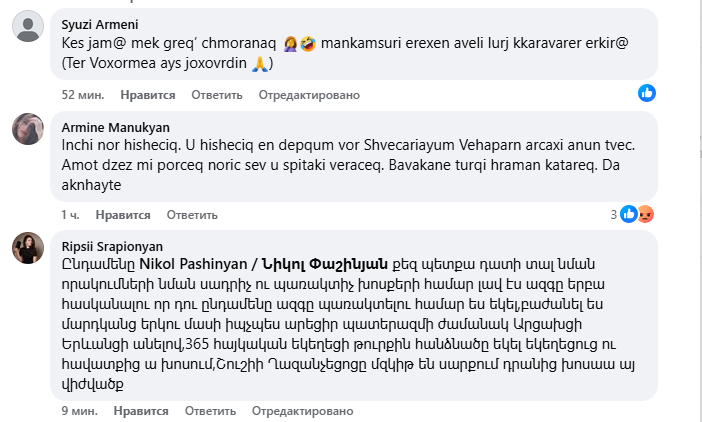Click the like reaction icon on Syuzi Armeni's comment
Viewport: 702px width, 422px height.
pyautogui.click(x=648, y=93)
